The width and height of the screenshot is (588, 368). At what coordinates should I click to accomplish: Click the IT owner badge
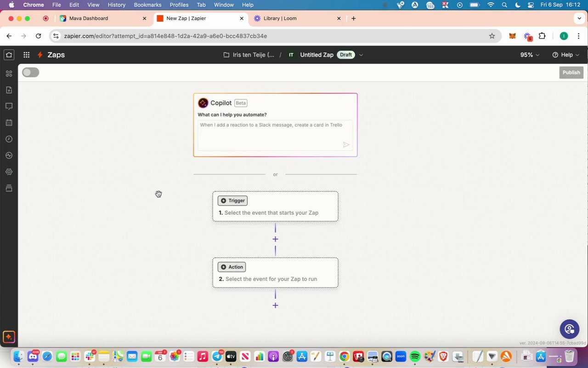(291, 55)
